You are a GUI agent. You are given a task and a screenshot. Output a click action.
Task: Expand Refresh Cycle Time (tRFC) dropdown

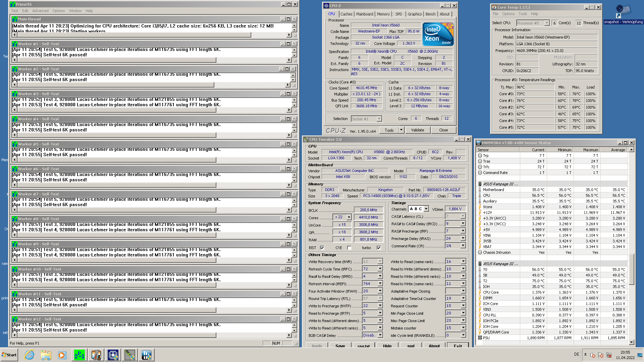(x=380, y=269)
